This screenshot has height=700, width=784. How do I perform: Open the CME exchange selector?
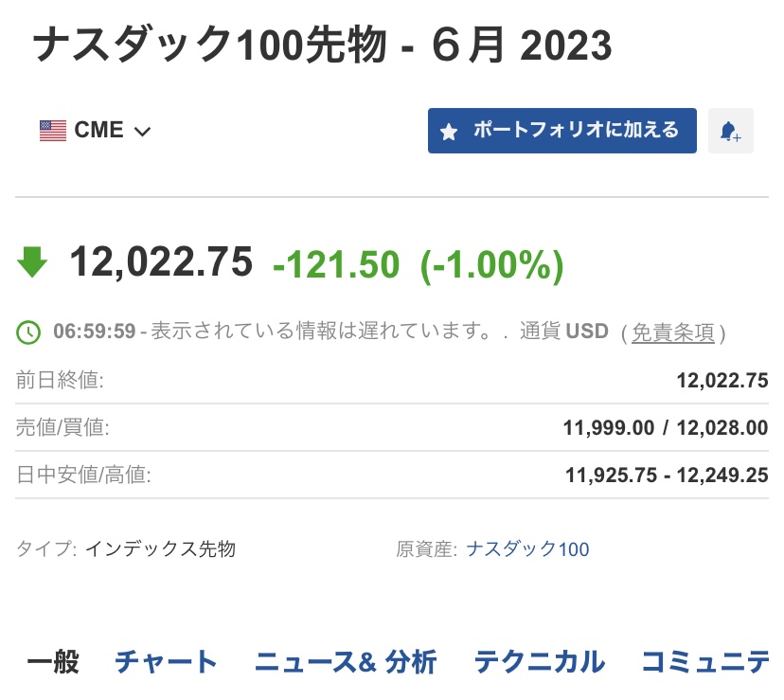point(95,131)
